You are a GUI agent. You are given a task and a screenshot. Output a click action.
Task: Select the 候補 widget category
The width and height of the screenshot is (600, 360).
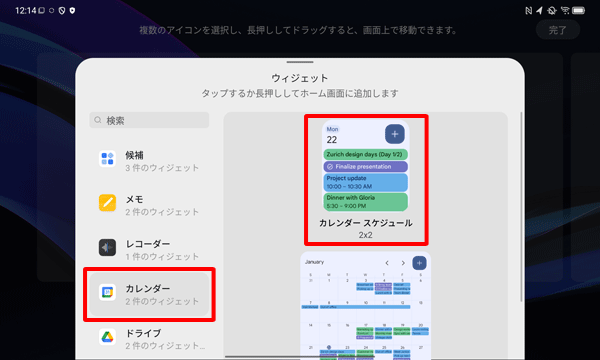pyautogui.click(x=149, y=161)
